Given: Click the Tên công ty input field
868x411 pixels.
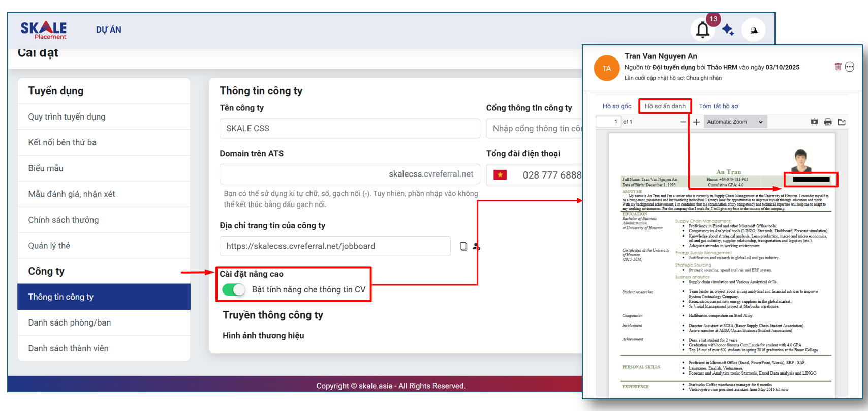Looking at the screenshot, I should [349, 128].
